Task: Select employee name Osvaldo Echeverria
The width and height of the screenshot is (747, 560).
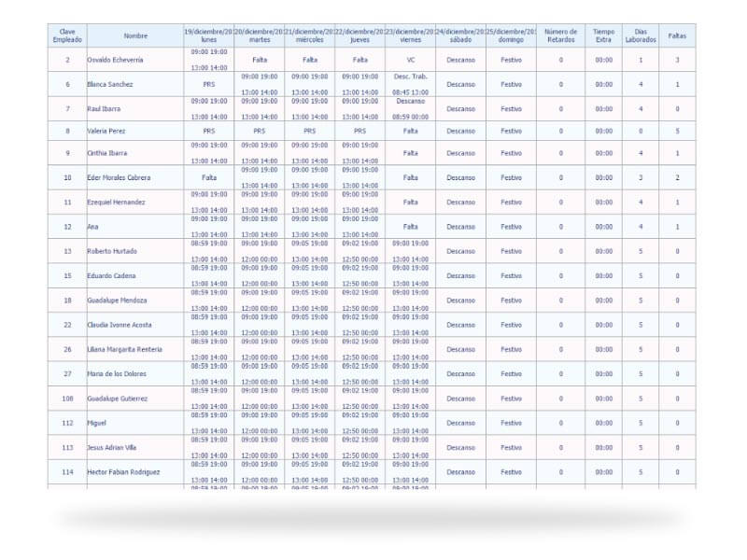Action: pos(115,60)
